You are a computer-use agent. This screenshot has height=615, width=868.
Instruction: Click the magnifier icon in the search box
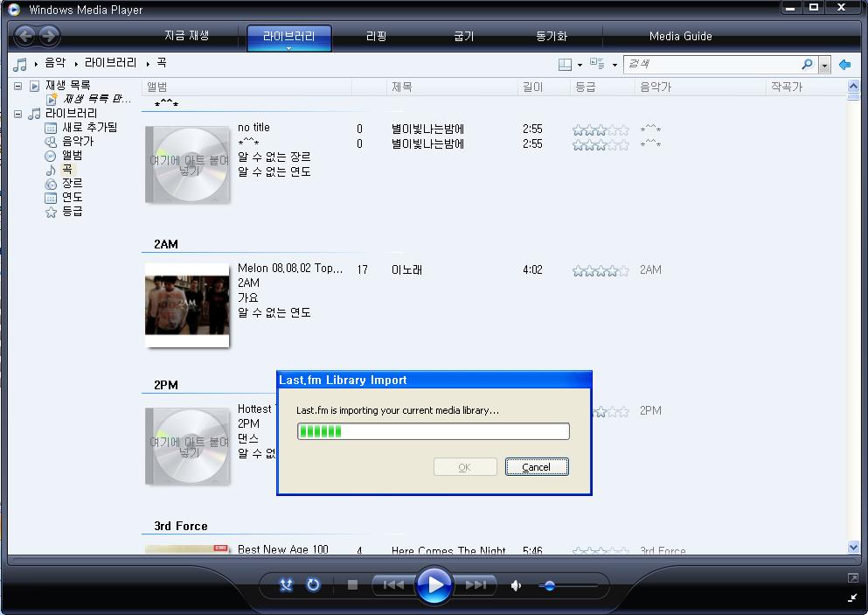click(x=807, y=64)
